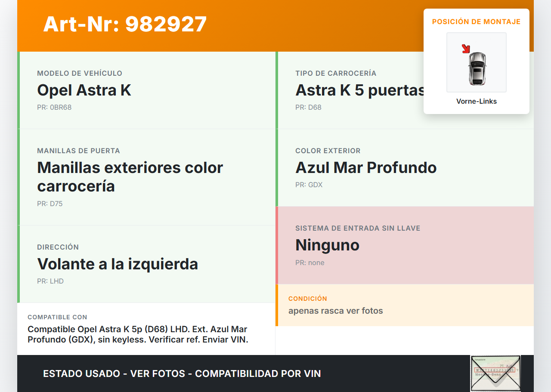Click the code 'PR: D68'
This screenshot has width=551, height=392.
tap(308, 107)
